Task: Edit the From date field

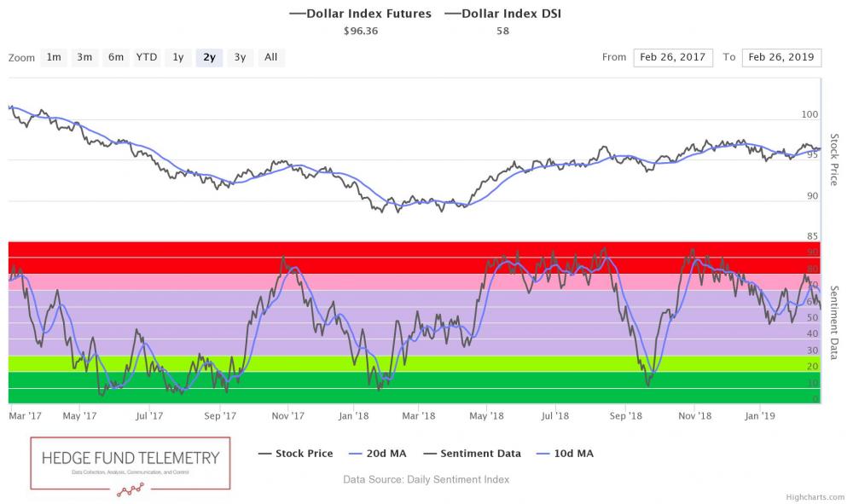Action: tap(673, 57)
